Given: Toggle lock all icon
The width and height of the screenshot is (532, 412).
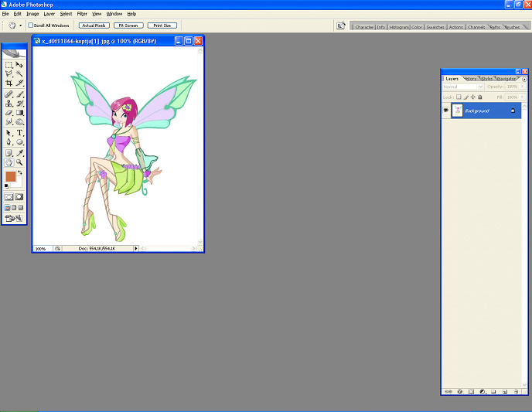Looking at the screenshot, I should (x=479, y=97).
